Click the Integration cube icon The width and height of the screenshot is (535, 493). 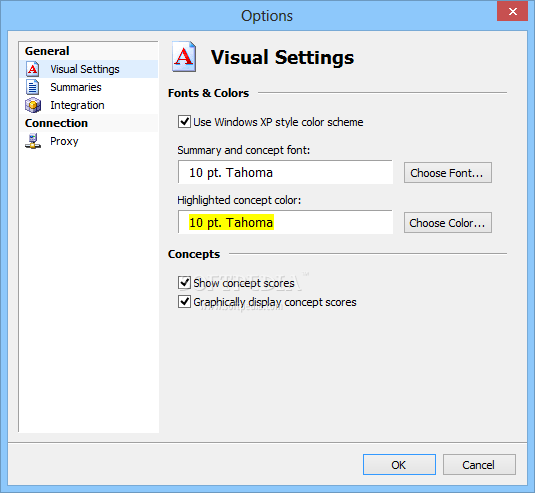coord(33,105)
